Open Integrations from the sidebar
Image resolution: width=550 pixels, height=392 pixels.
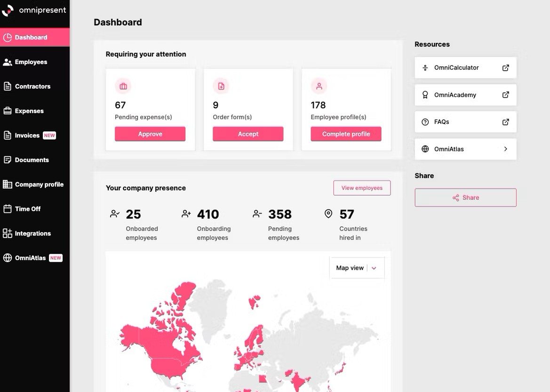pyautogui.click(x=32, y=233)
